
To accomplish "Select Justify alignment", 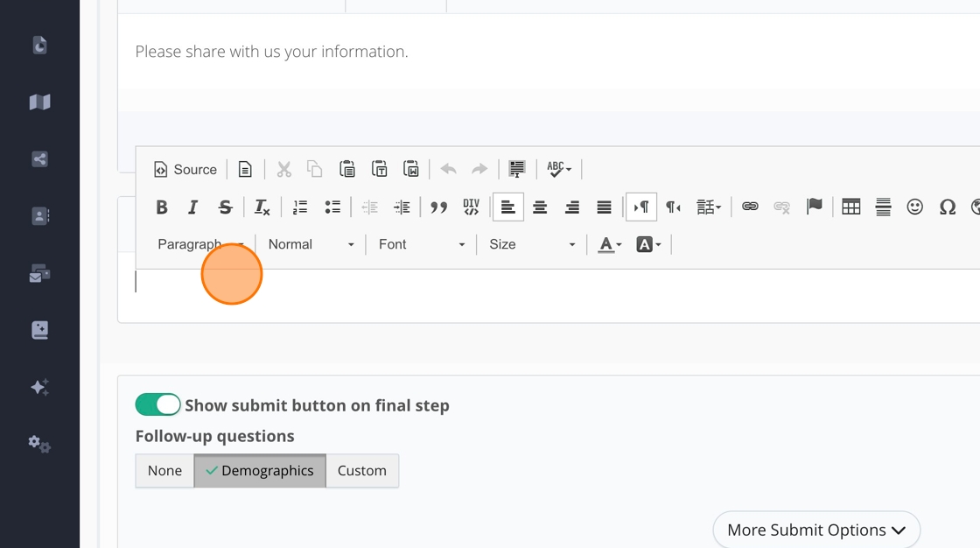I will [604, 207].
